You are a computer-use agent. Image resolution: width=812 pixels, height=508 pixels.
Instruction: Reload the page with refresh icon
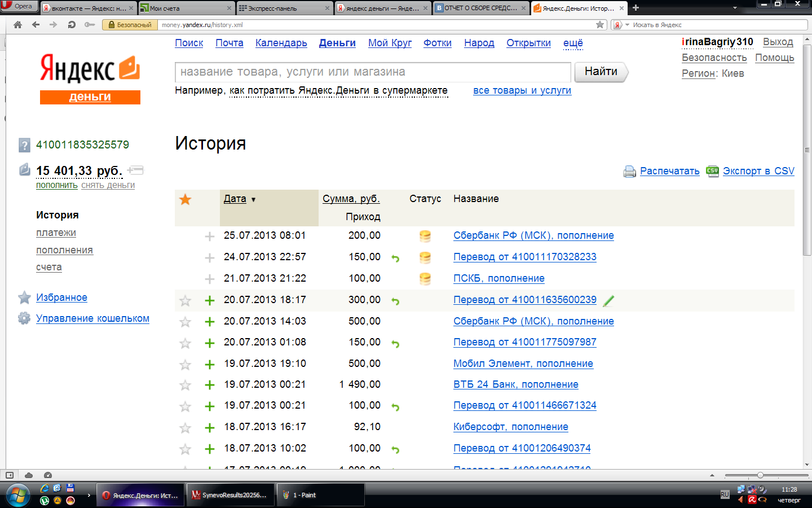click(x=72, y=25)
